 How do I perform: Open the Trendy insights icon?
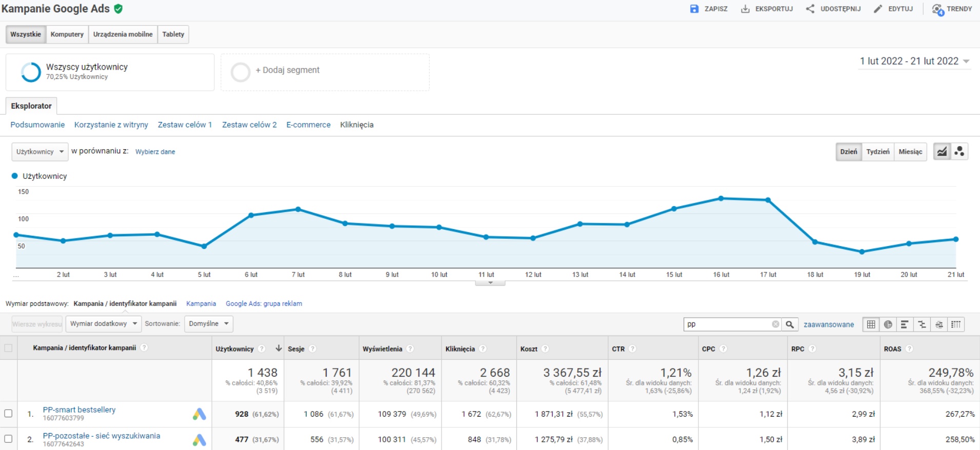tap(937, 9)
